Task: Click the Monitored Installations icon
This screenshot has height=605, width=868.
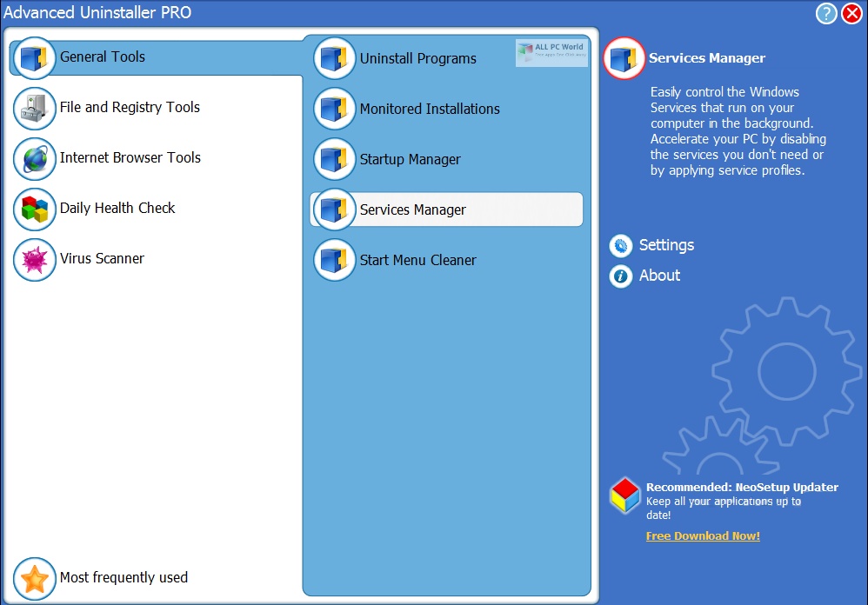Action: pyautogui.click(x=334, y=109)
